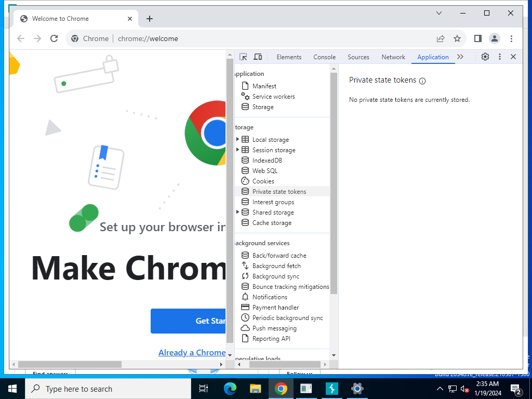Click the page horizontal scrollbar thumb
Screen dimensions: 532x399
coord(70,364)
